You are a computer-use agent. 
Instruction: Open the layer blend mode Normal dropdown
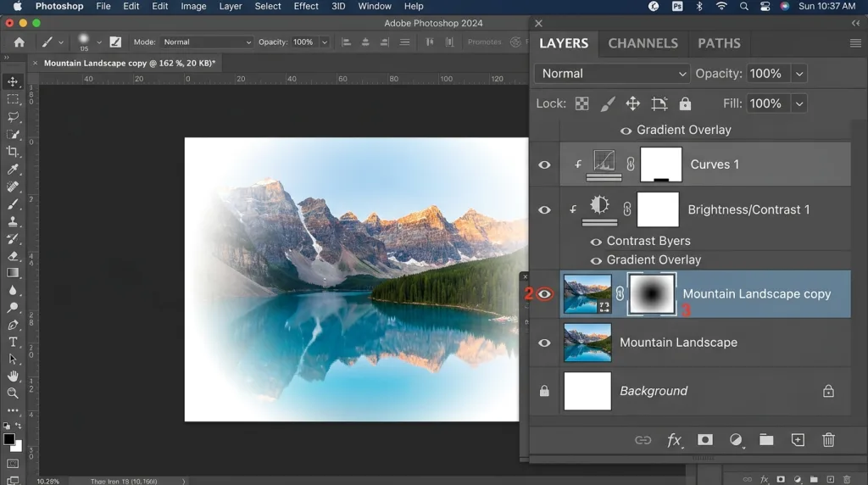pos(612,74)
